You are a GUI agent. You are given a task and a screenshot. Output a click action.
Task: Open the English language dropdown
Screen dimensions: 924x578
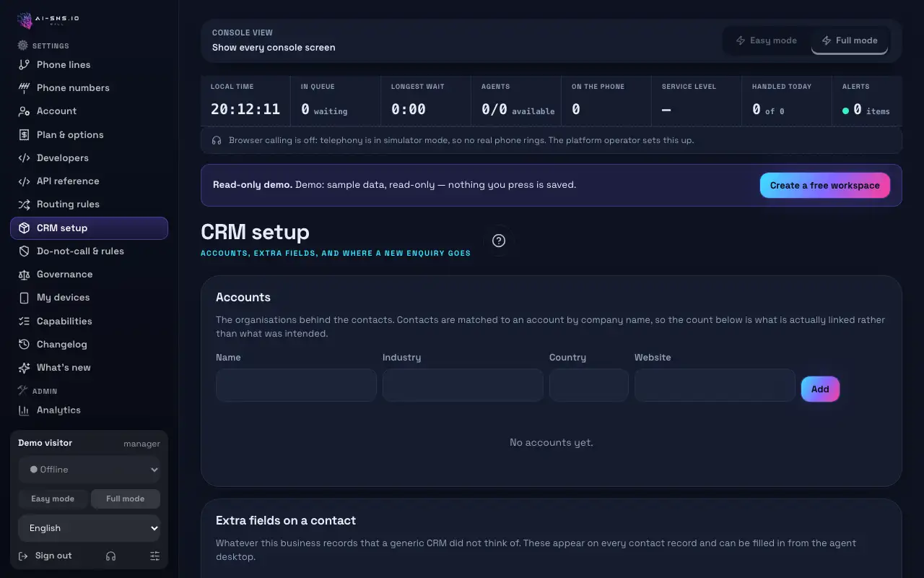89,528
